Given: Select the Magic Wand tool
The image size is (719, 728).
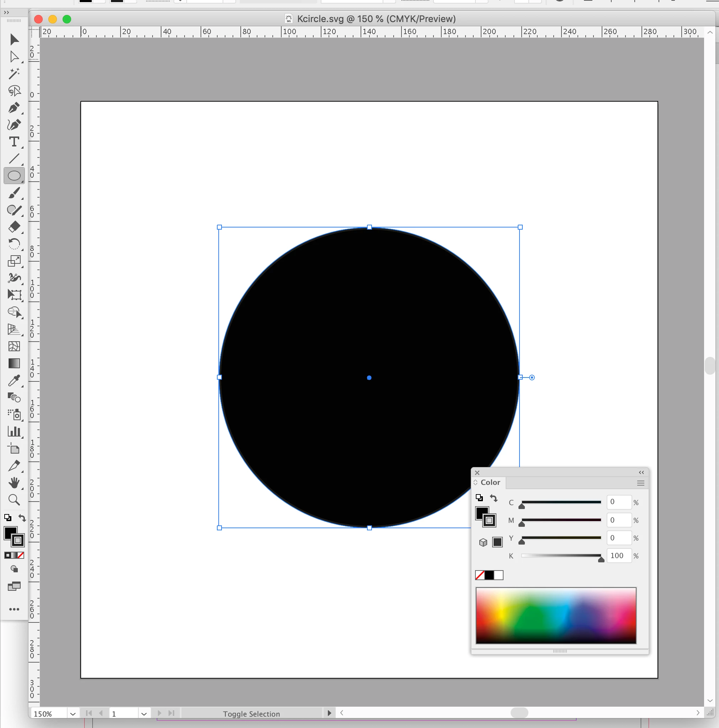Looking at the screenshot, I should [x=14, y=74].
